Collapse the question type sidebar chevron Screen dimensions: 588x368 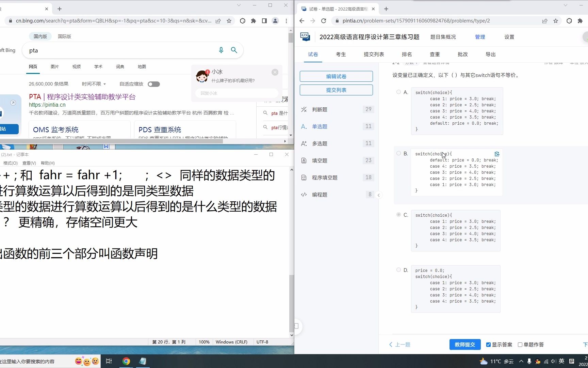[x=379, y=195]
